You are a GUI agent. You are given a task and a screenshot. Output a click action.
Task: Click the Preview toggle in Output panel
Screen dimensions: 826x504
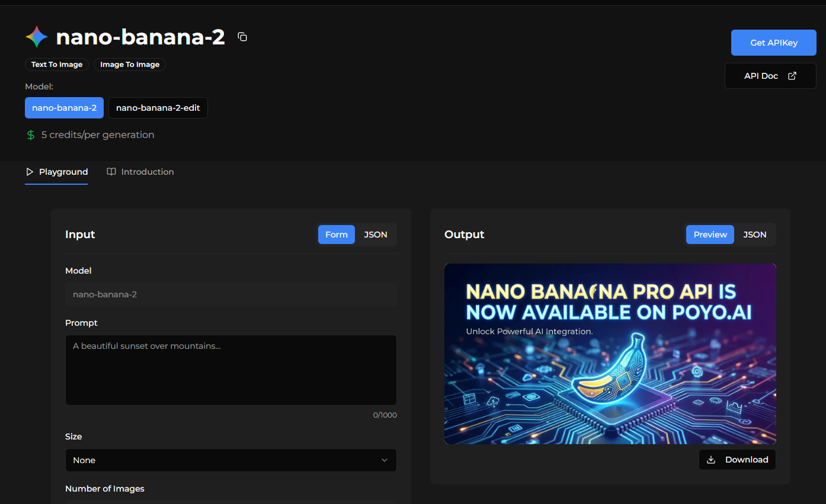[709, 234]
